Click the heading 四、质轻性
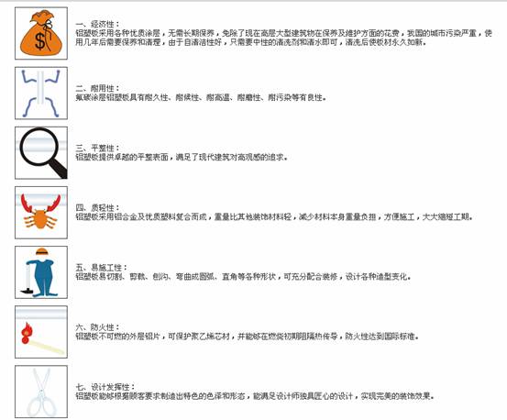This screenshot has width=507, height=420. [98, 207]
